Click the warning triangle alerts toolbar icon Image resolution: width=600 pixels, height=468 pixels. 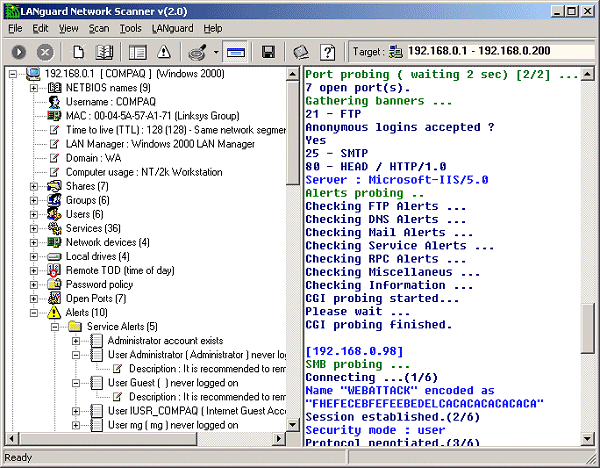[x=163, y=51]
